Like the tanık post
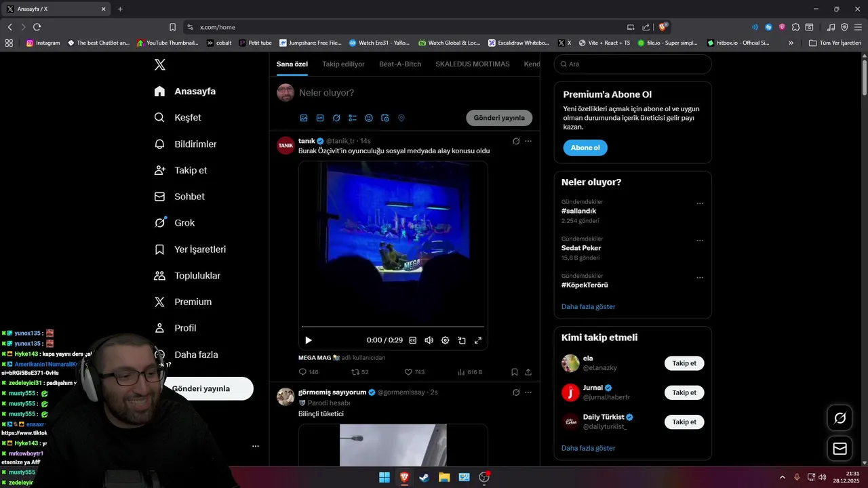This screenshot has width=868, height=488. click(414, 372)
